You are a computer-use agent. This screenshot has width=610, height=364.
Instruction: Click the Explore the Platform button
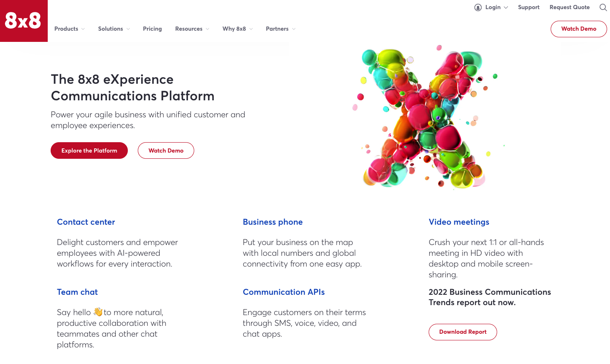pyautogui.click(x=89, y=150)
